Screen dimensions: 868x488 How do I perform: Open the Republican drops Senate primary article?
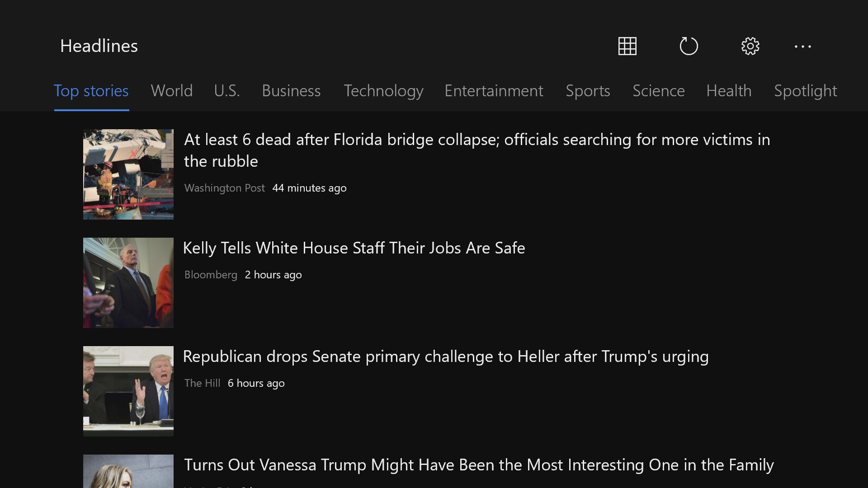click(x=445, y=357)
